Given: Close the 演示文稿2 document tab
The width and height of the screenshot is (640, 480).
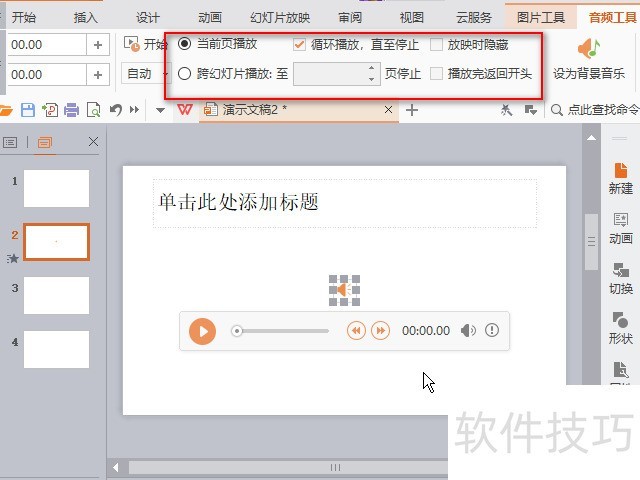Looking at the screenshot, I should [389, 109].
